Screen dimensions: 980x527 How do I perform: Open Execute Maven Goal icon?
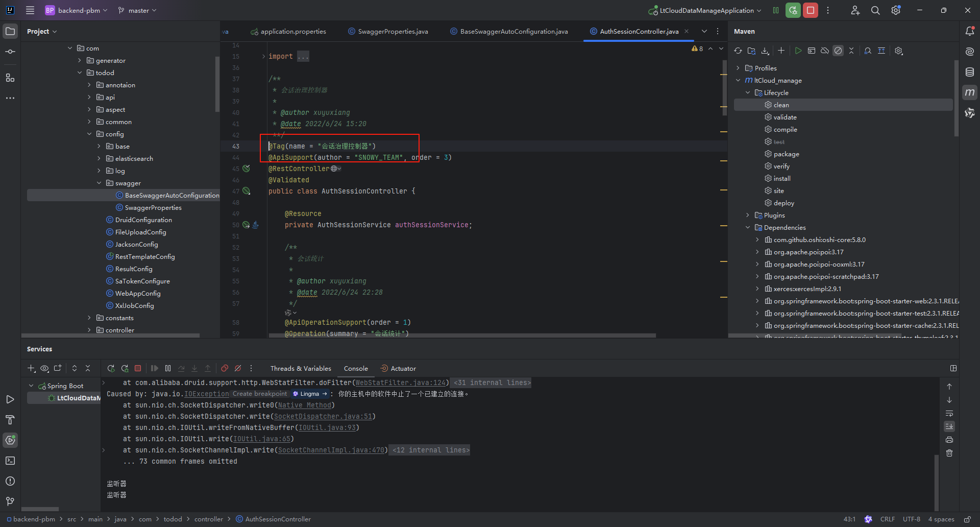tap(812, 51)
